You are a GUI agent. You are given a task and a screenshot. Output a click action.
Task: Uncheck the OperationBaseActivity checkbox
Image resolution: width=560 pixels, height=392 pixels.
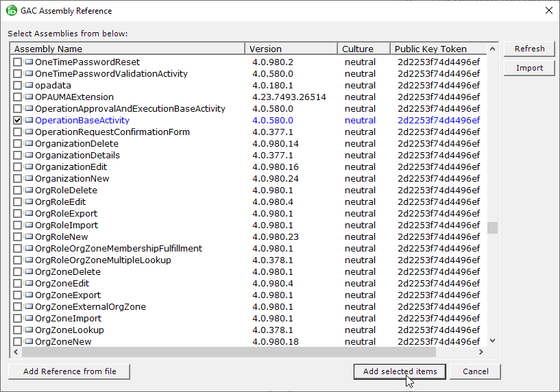[18, 121]
